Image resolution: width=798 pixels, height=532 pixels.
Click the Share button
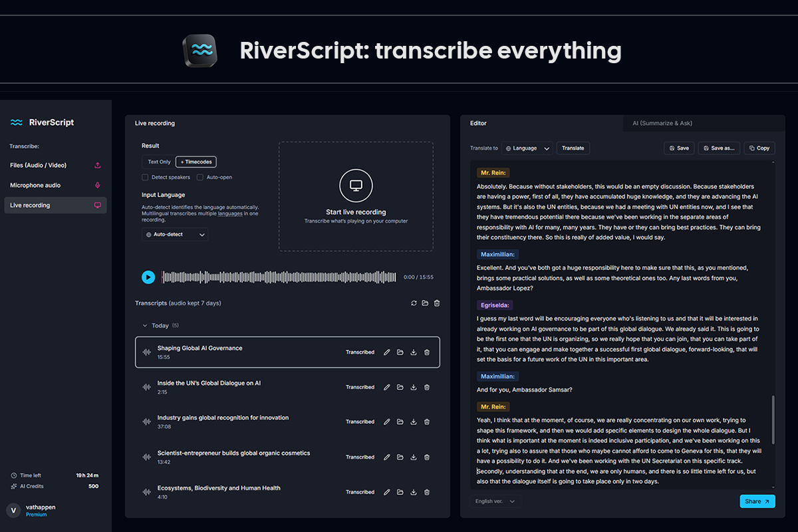[757, 501]
